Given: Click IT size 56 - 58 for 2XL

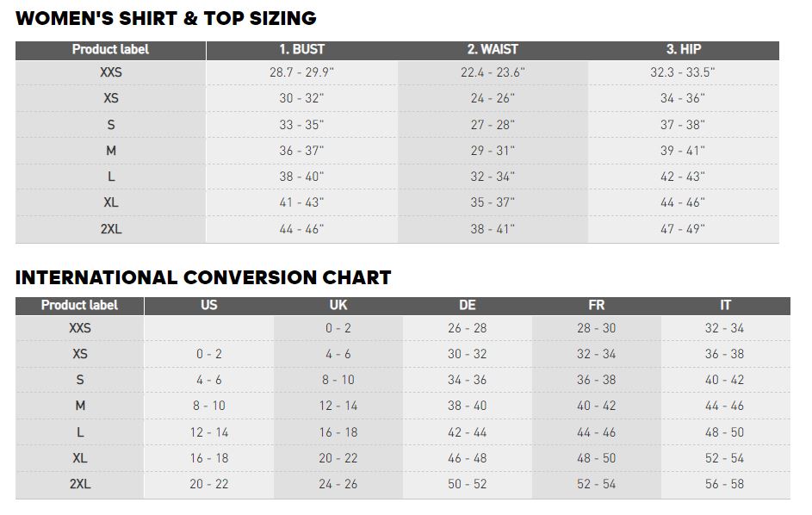Looking at the screenshot, I should point(725,484).
